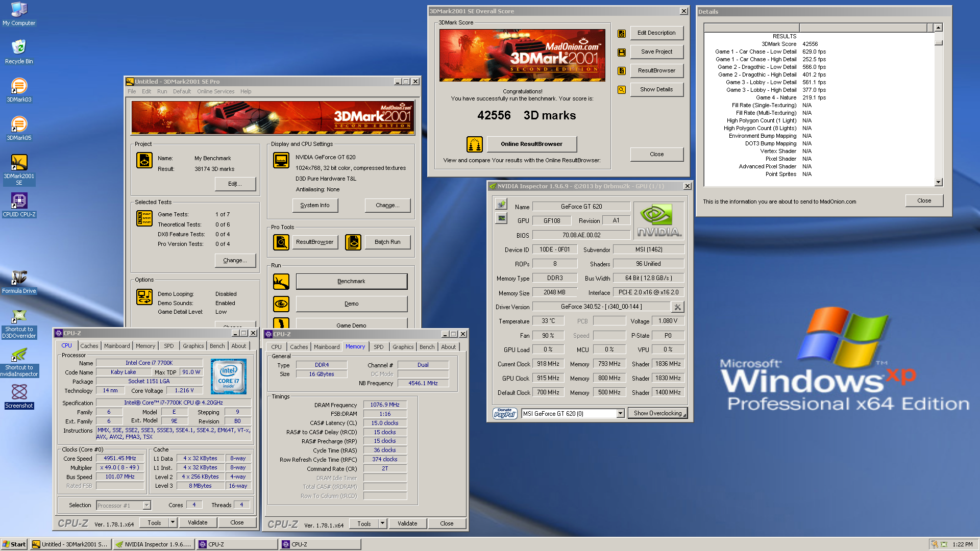Click the system tray clock

962,544
